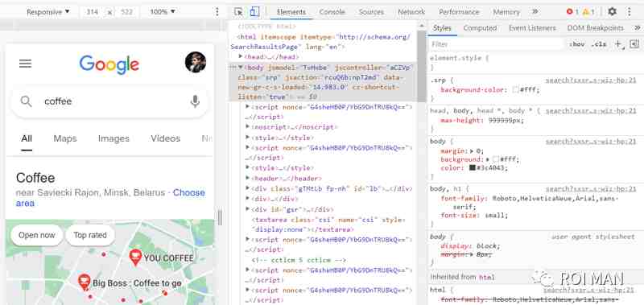644x305 pixels.
Task: Select the Styles sidebar tab
Action: coord(442,28)
